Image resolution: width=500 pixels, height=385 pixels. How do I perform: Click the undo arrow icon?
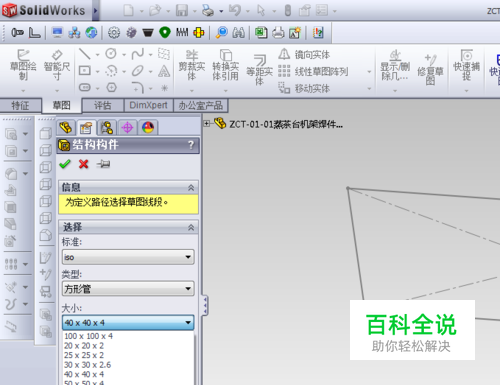pos(235,10)
